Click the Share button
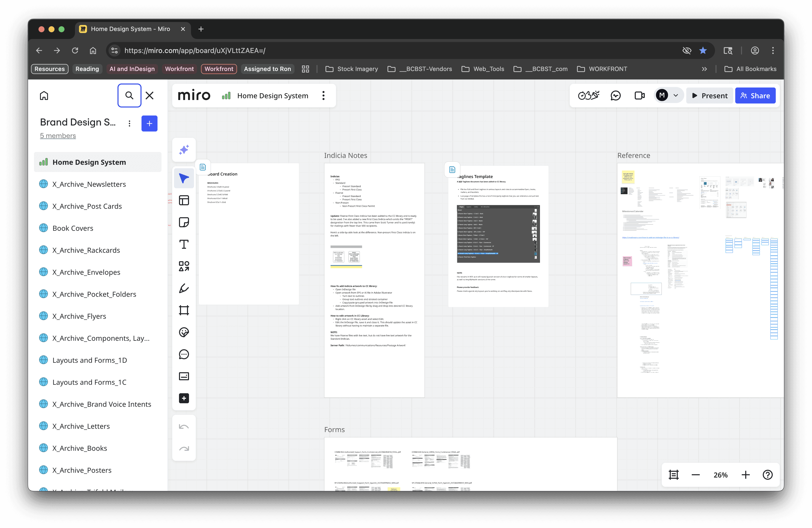812x528 pixels. (755, 96)
